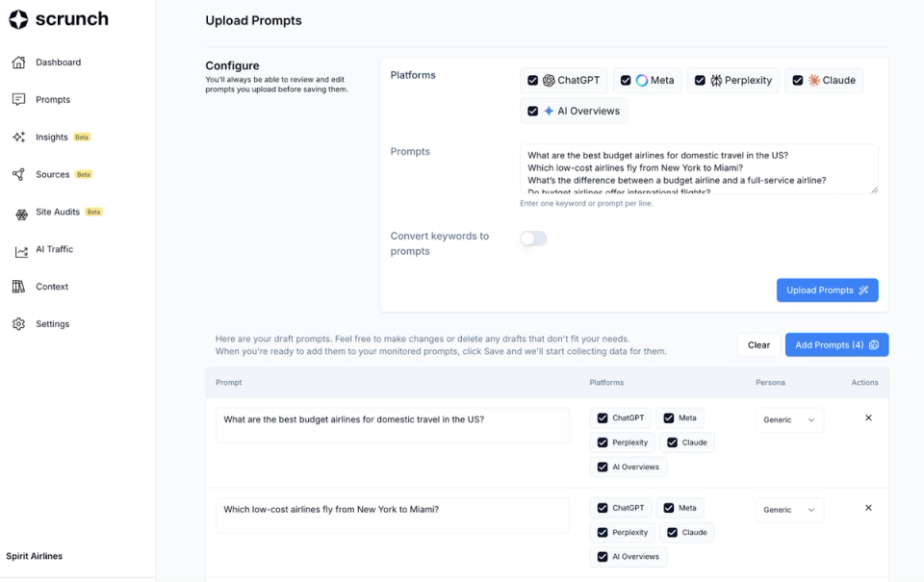The image size is (924, 582).
Task: Click the AI Traffic chart icon
Action: tap(21, 252)
